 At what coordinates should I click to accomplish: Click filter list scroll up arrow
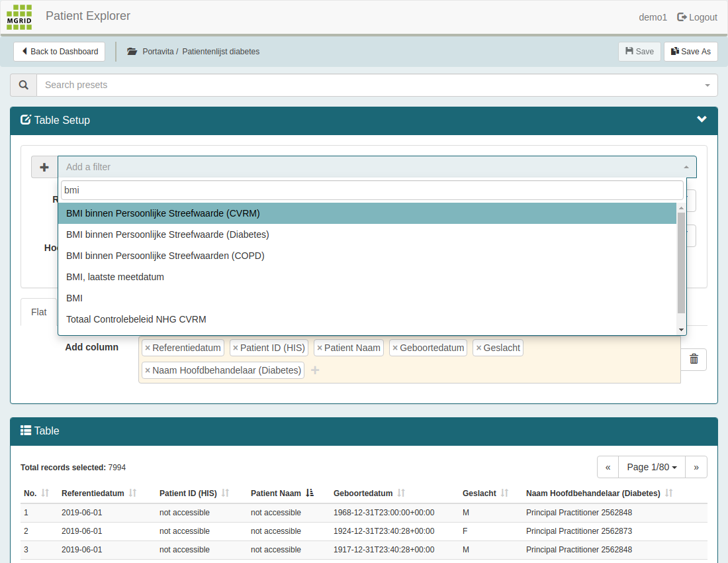pos(681,208)
